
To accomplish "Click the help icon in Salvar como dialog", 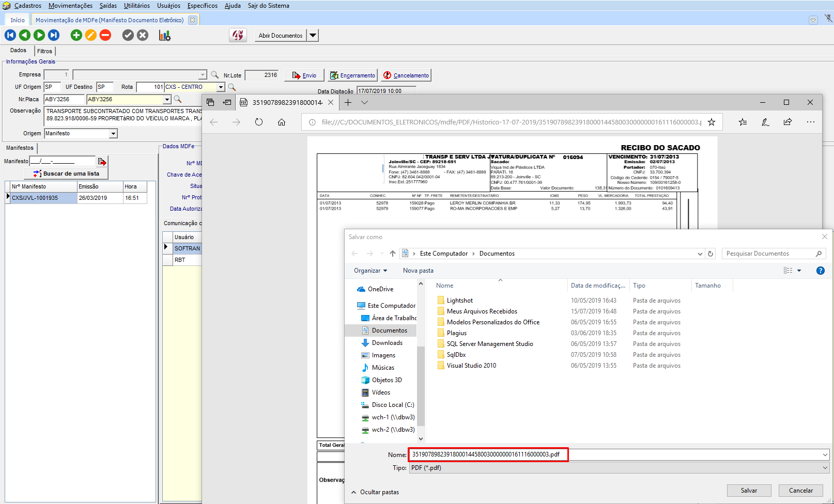I will point(820,271).
